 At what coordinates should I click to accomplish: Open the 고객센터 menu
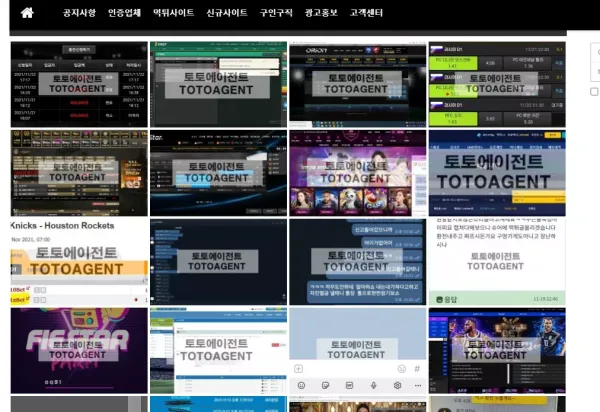(x=366, y=13)
